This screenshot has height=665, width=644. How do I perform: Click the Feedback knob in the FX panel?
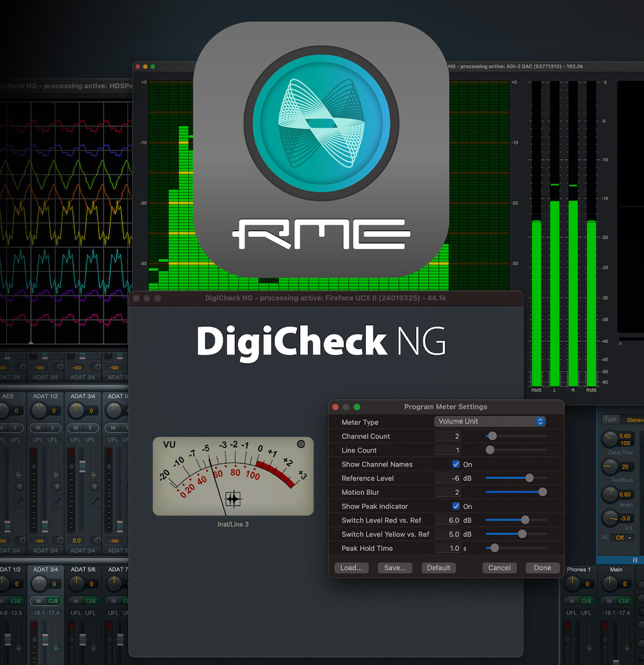tap(610, 466)
